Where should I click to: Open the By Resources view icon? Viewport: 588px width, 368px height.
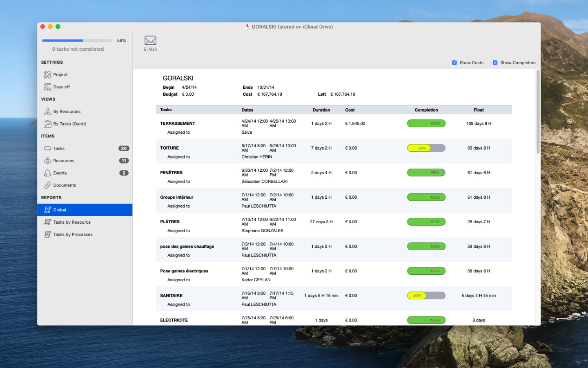pyautogui.click(x=48, y=111)
